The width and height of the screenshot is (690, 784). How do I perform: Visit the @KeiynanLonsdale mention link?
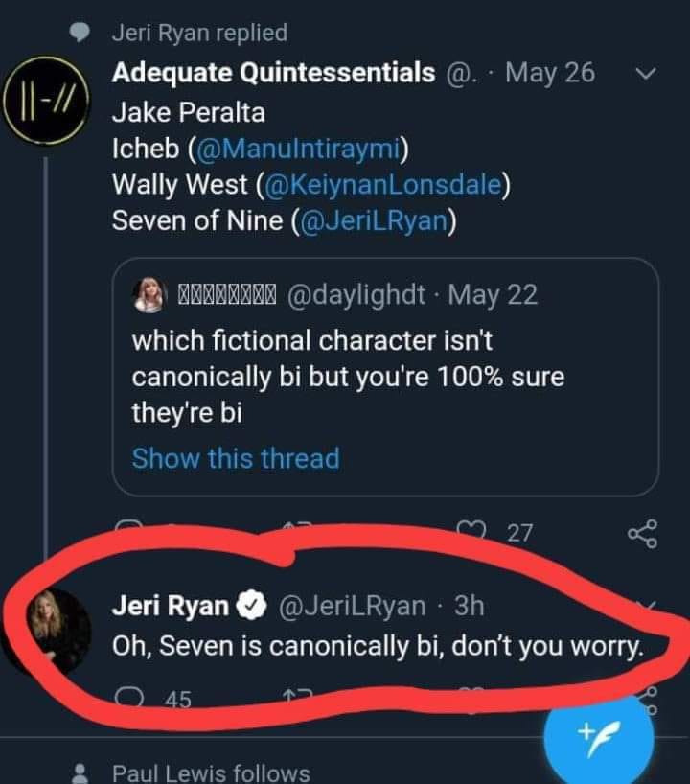click(390, 183)
